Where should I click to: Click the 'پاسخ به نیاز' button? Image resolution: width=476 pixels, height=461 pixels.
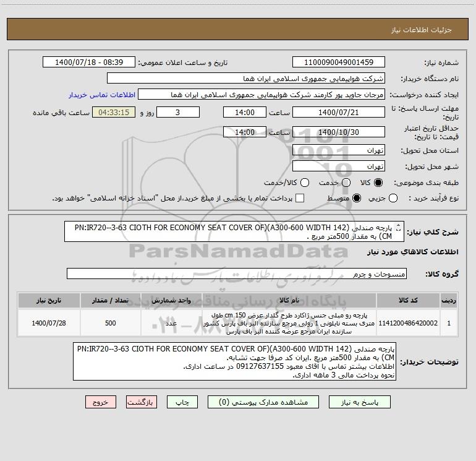(359, 402)
